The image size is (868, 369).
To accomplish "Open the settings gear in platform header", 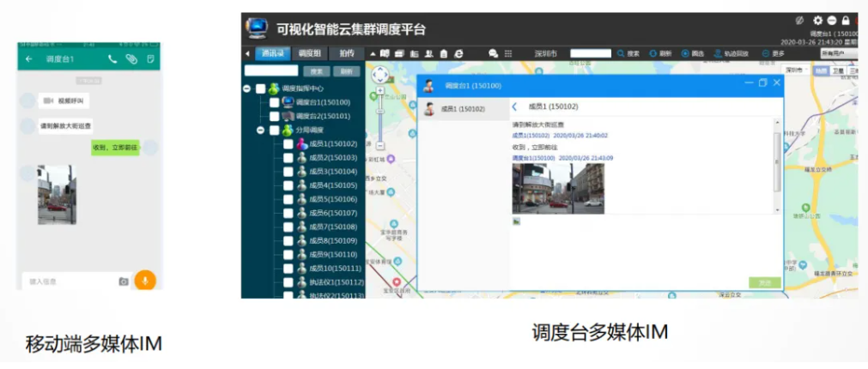I will tap(817, 21).
